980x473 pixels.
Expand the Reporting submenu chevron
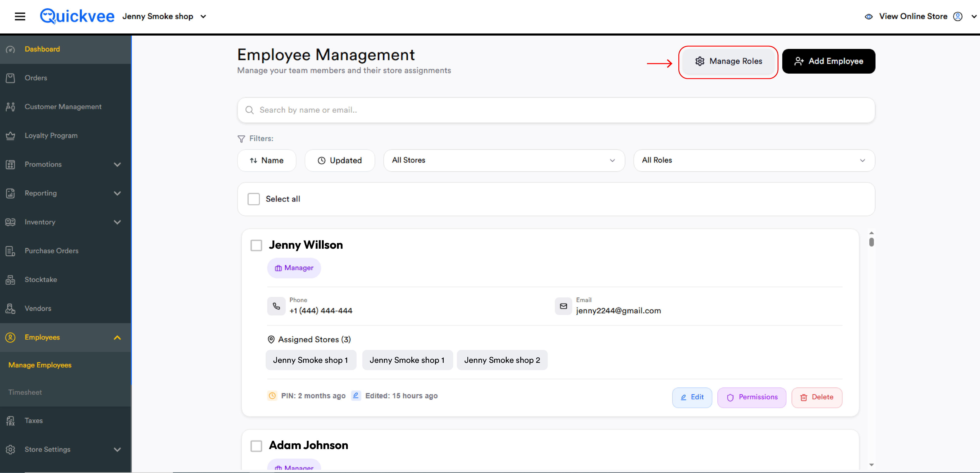click(x=117, y=193)
